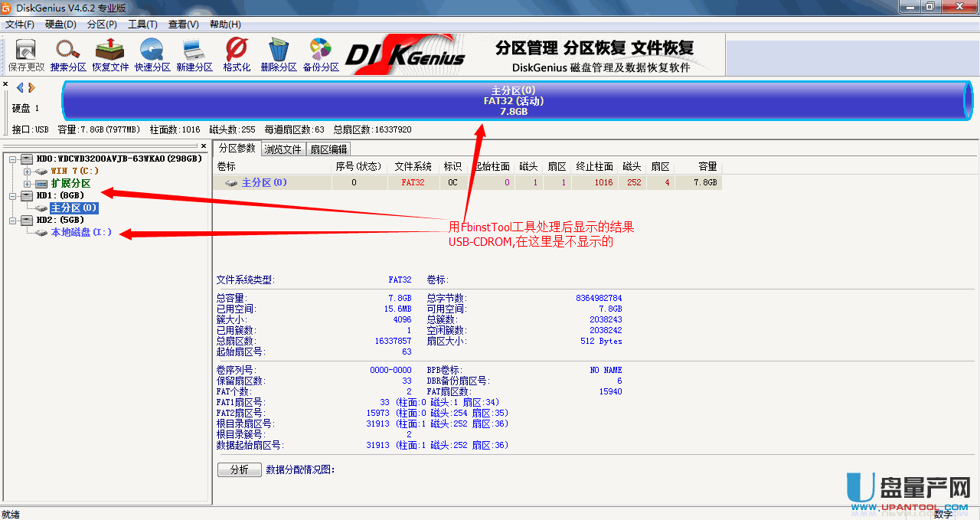Viewport: 980px width, 520px height.
Task: Click the 删除分区 (Delete Partition) trash icon
Action: (279, 55)
